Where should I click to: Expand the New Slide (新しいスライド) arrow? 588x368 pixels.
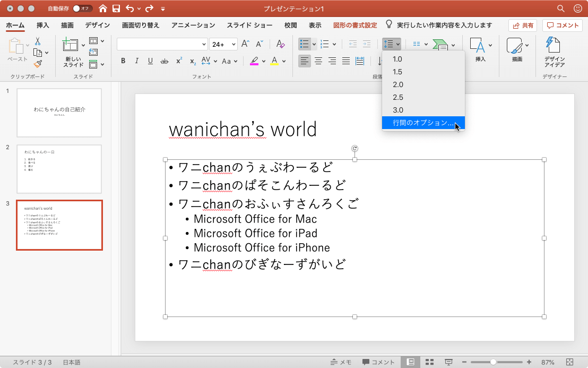83,46
